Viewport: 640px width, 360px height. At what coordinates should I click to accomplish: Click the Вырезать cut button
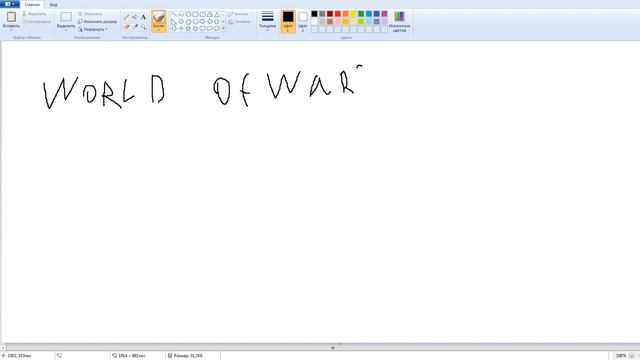[34, 14]
